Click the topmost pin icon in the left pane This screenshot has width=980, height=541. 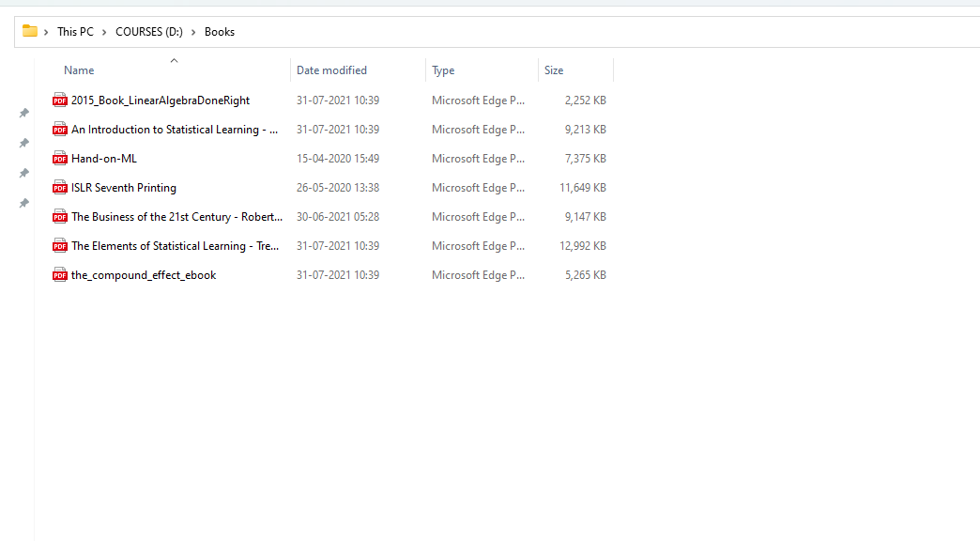pyautogui.click(x=24, y=114)
